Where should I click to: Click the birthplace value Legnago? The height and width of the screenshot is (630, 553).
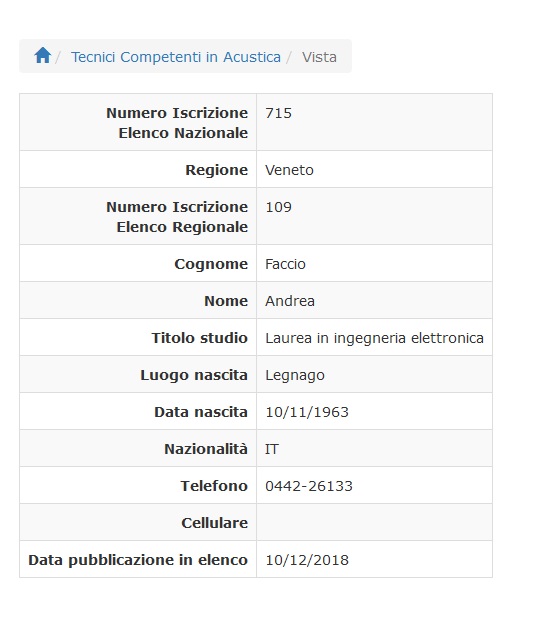(x=295, y=375)
